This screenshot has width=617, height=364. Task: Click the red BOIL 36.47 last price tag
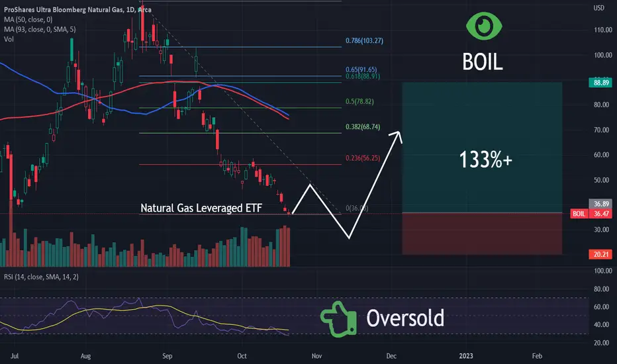point(591,214)
